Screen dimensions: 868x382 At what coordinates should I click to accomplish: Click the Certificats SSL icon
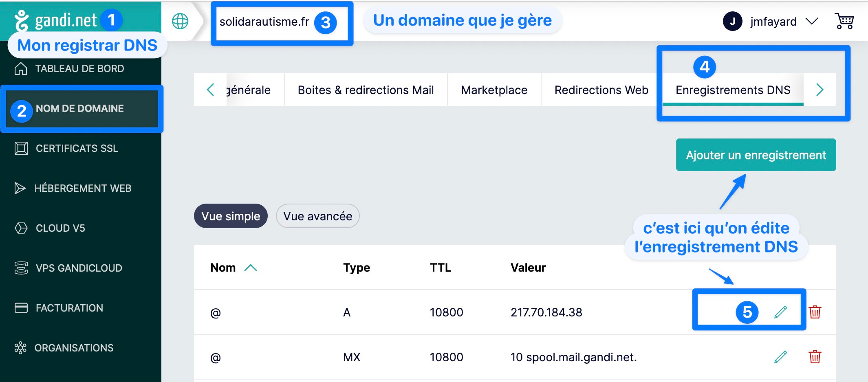coord(21,148)
